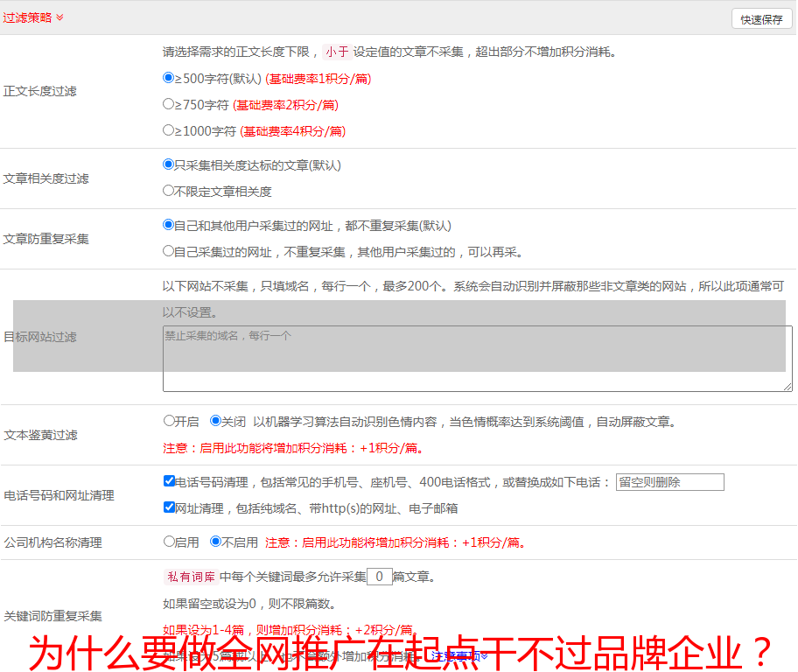This screenshot has height=672, width=798.
Task: Toggle the 电话号码清理 checkbox
Action: coord(169,481)
